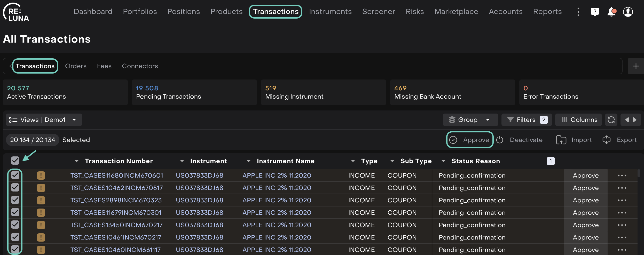
Task: Click the Pending Transactions summary card
Action: click(x=194, y=92)
